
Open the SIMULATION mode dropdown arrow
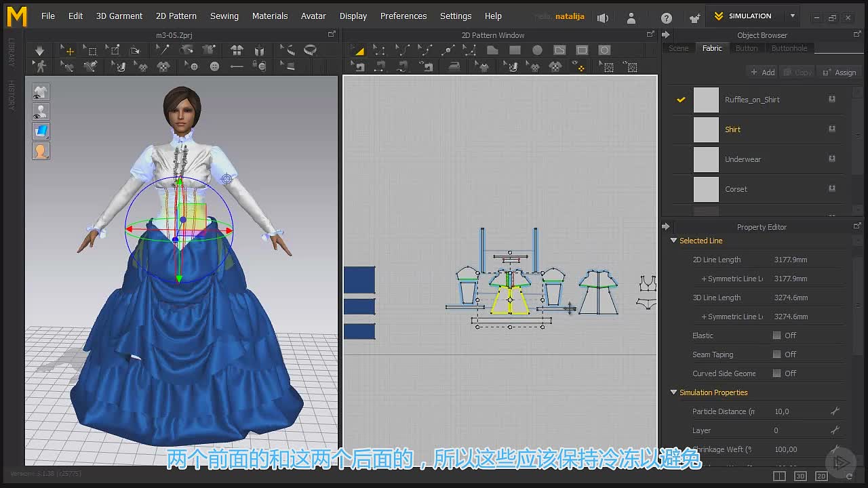pos(792,16)
